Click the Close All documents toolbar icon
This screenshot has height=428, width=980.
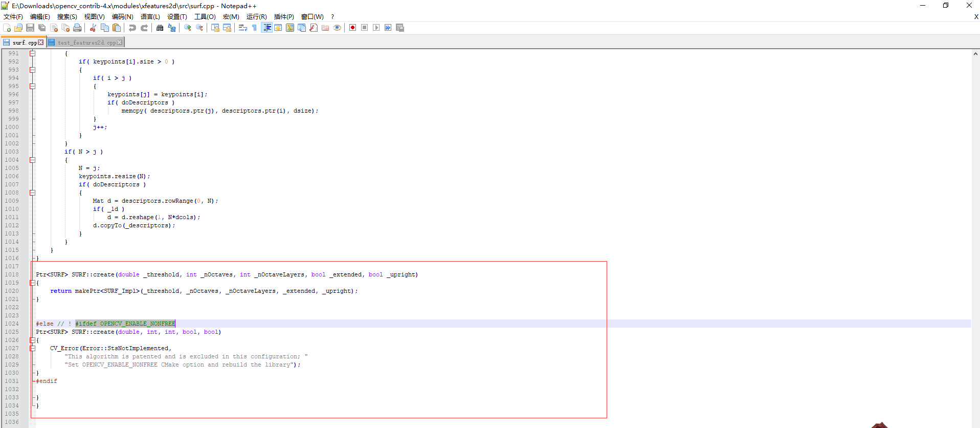click(65, 28)
